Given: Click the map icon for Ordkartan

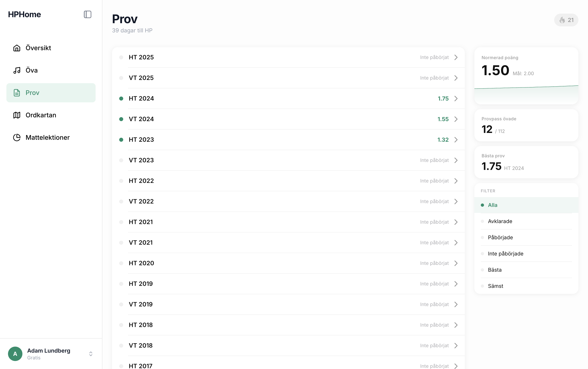Looking at the screenshot, I should [17, 115].
